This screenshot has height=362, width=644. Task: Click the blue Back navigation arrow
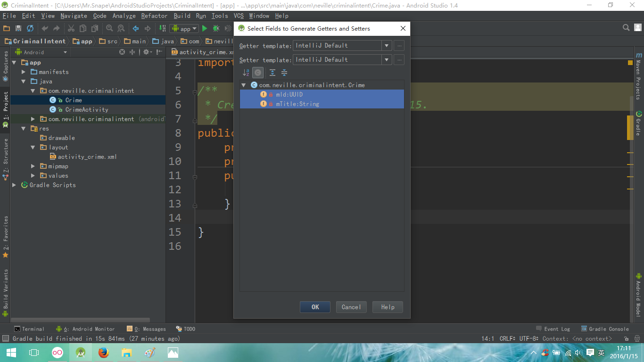[x=136, y=29]
